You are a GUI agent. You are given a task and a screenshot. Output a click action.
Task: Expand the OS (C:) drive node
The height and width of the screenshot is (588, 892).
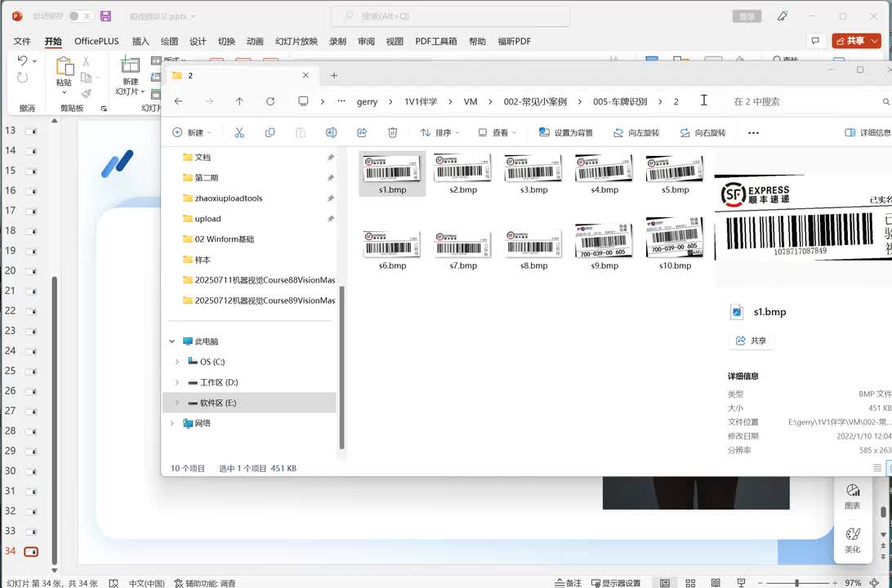coord(177,362)
